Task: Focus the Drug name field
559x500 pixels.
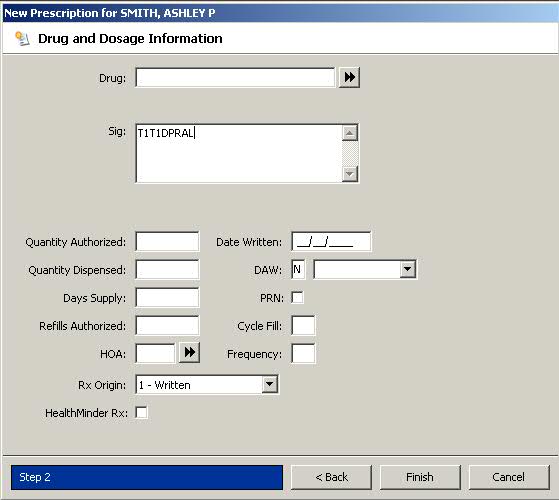Action: pyautogui.click(x=235, y=77)
